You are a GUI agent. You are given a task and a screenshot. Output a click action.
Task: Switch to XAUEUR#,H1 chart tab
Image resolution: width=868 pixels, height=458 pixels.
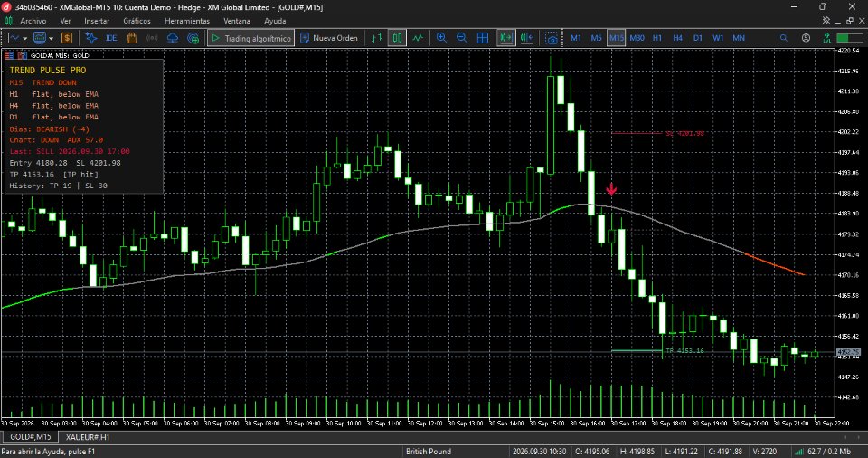tap(88, 437)
